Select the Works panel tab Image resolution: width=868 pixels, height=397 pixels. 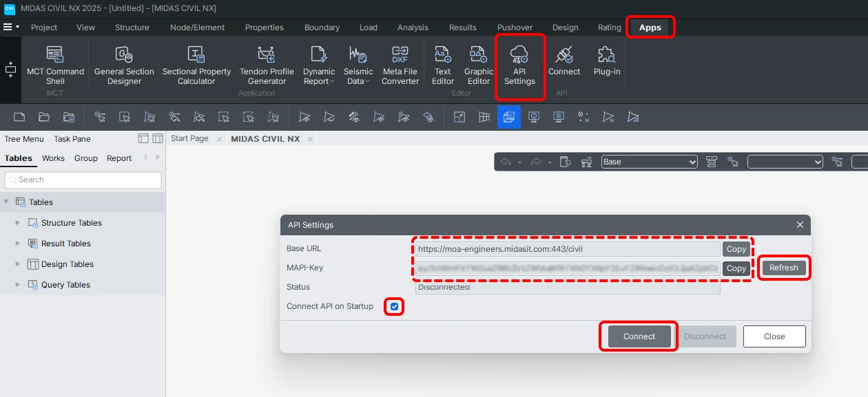click(x=53, y=158)
